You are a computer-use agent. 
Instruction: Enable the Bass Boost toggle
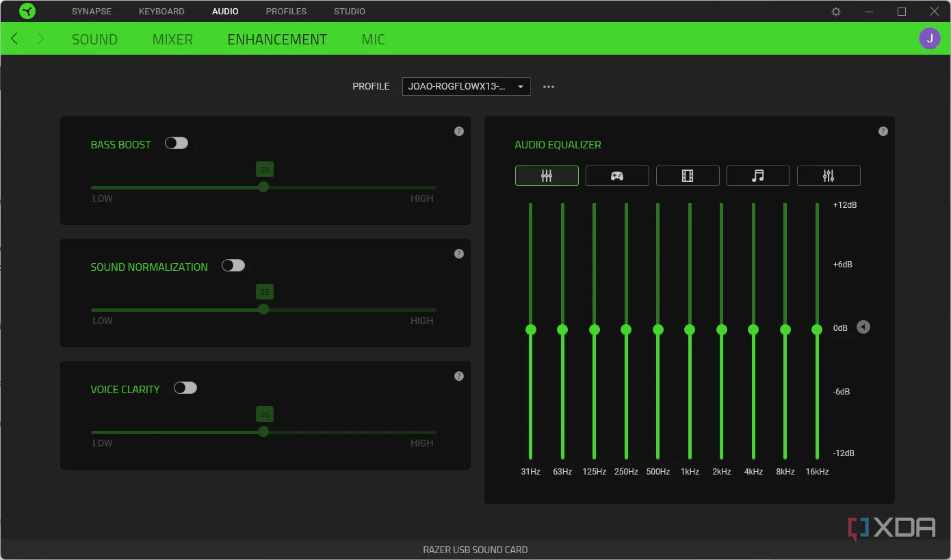177,144
